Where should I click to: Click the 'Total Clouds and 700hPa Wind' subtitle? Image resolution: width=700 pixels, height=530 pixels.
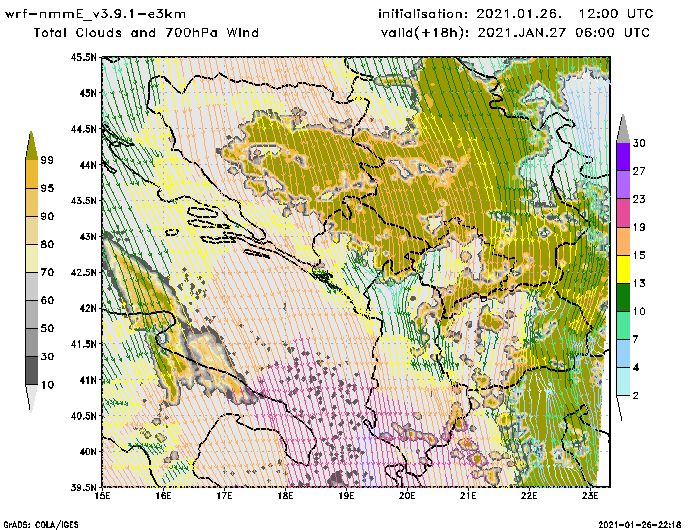point(146,33)
